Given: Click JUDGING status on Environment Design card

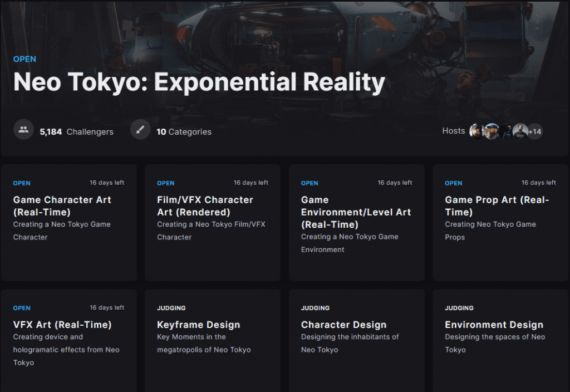Looking at the screenshot, I should 459,308.
